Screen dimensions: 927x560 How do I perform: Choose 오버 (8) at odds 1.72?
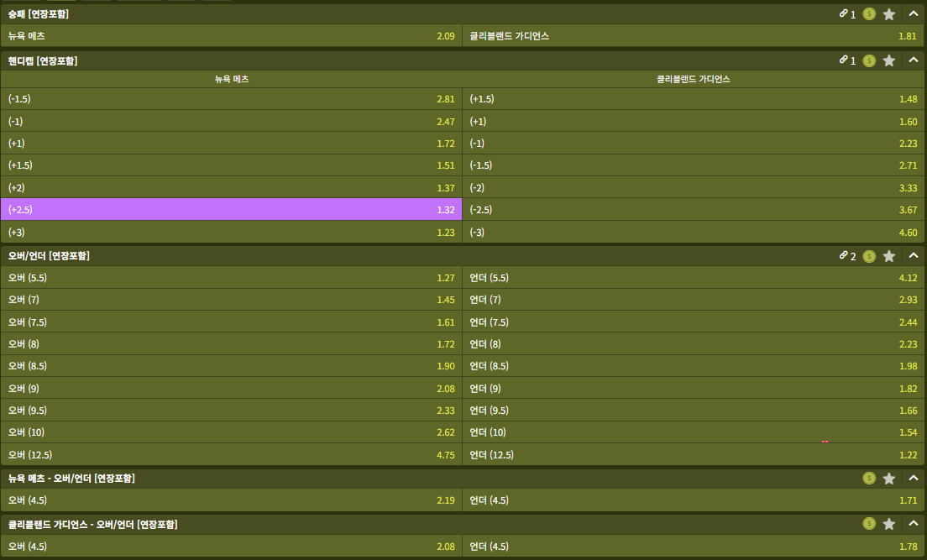tap(231, 343)
